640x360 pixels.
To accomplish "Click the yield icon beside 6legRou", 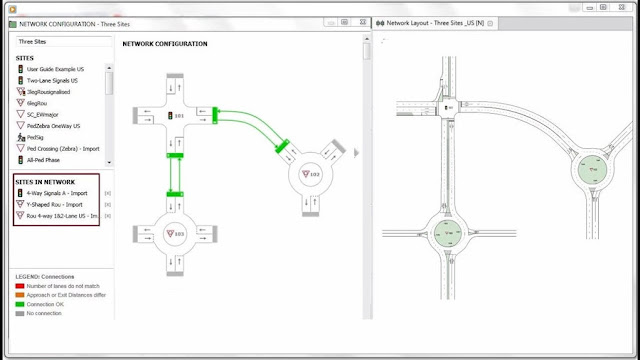I will pyautogui.click(x=20, y=103).
